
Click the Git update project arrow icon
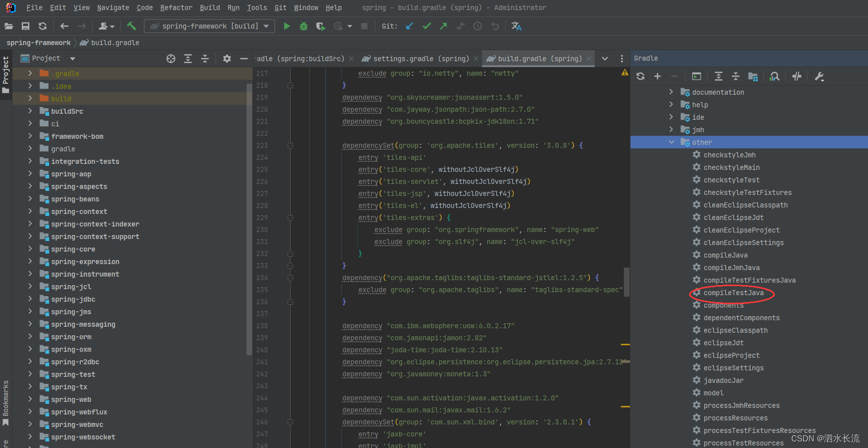pos(409,26)
